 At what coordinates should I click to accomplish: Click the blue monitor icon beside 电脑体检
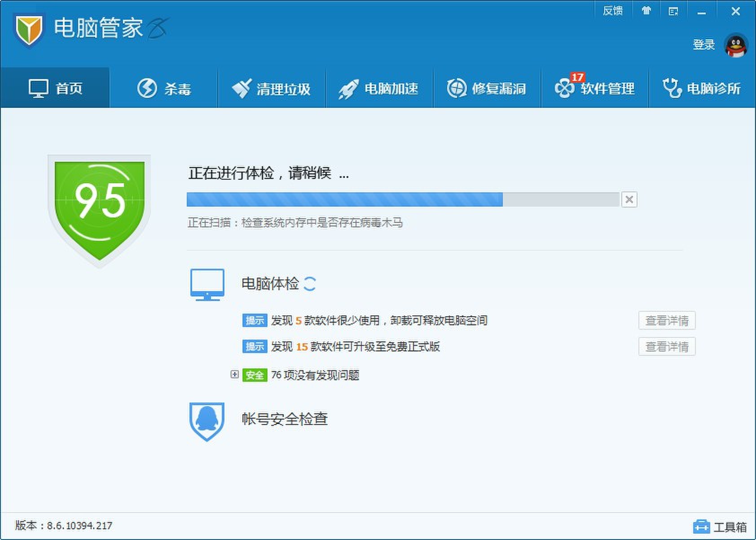click(x=207, y=284)
